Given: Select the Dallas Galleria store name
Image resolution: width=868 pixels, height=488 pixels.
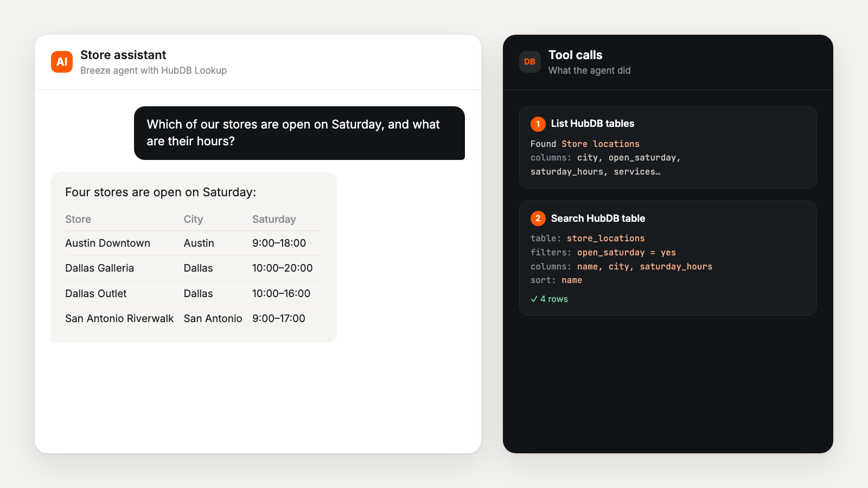Looking at the screenshot, I should (99, 268).
